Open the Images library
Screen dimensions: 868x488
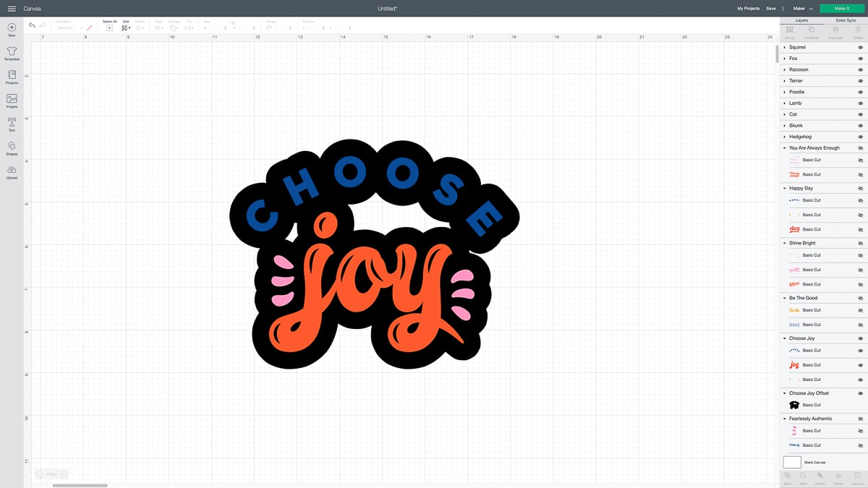coord(12,99)
